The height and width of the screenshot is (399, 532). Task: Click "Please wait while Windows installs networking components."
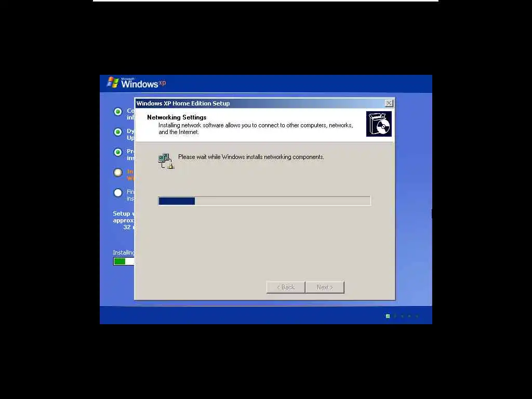point(251,157)
